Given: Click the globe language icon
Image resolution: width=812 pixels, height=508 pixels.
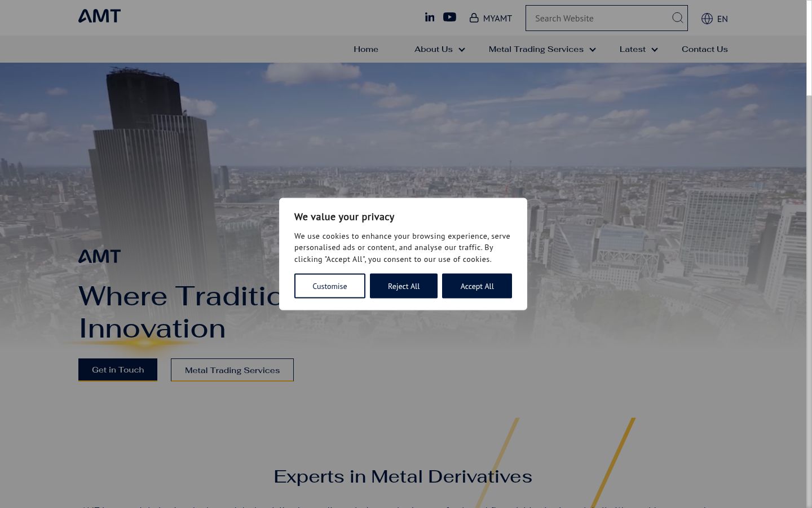Looking at the screenshot, I should point(707,19).
